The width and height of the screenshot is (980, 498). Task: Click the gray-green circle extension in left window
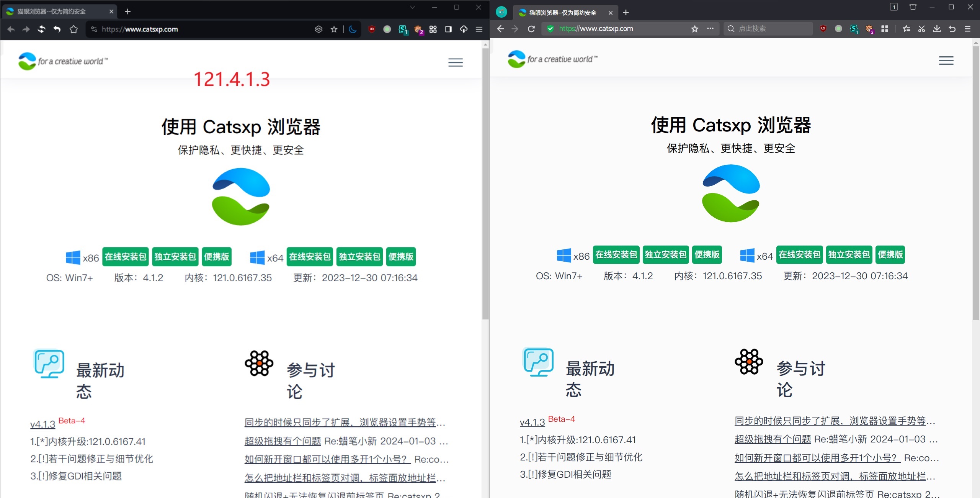click(387, 29)
